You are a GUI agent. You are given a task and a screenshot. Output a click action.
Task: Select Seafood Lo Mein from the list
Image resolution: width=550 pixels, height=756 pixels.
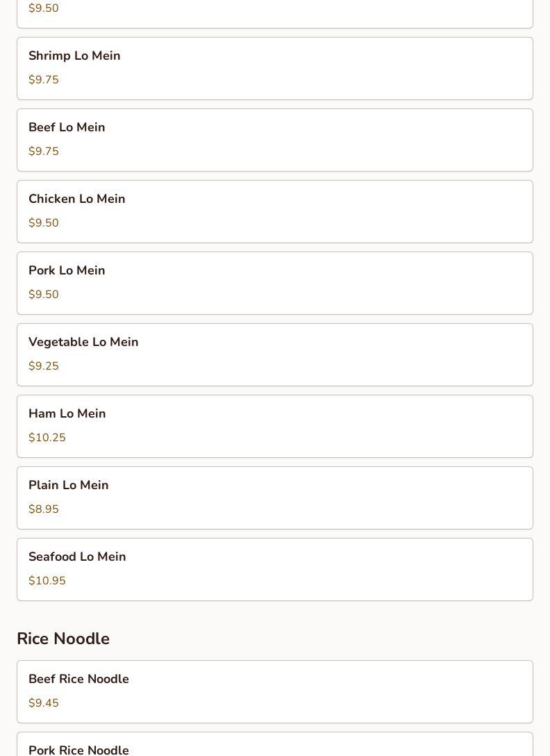[x=77, y=557]
